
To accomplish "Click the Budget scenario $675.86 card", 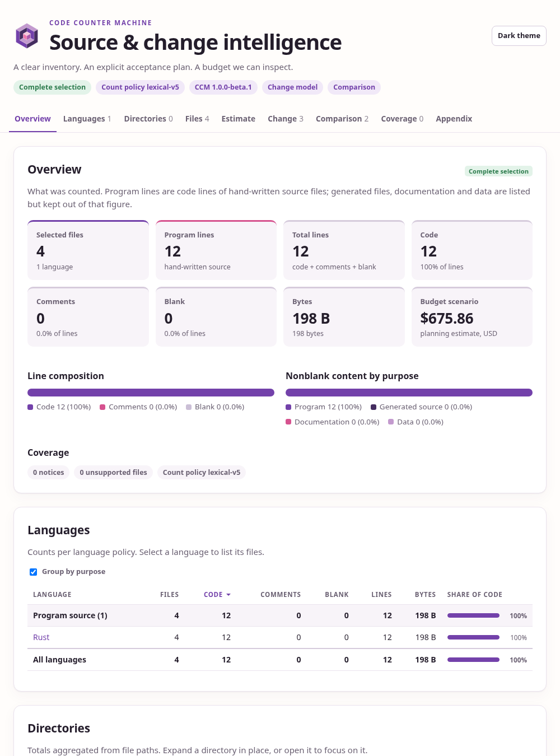I will pyautogui.click(x=472, y=316).
